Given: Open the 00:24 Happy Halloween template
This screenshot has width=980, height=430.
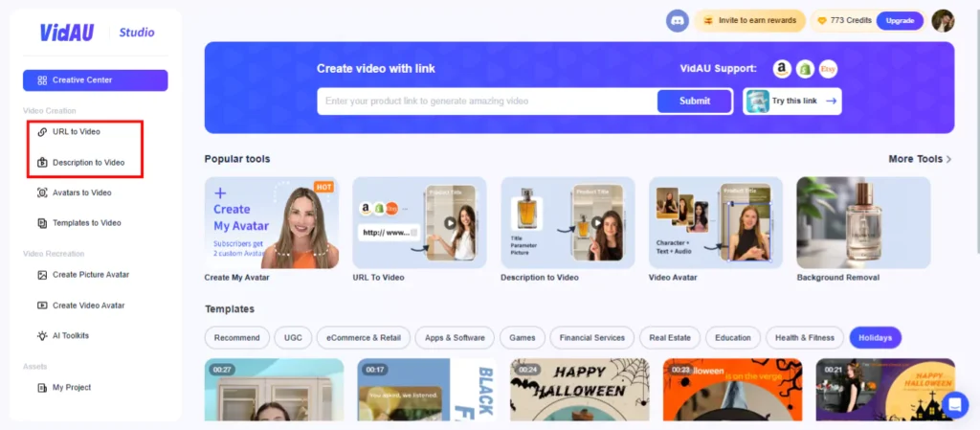Looking at the screenshot, I should 579,390.
